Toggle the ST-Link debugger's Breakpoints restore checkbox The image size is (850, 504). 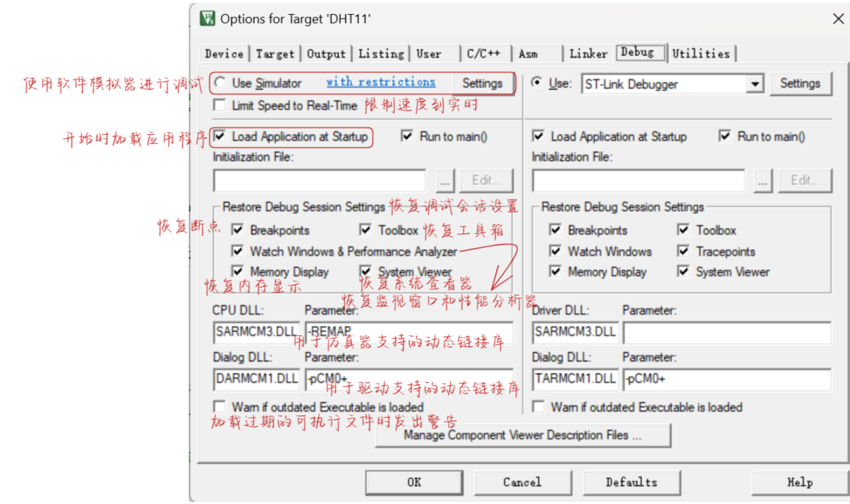[x=555, y=229]
